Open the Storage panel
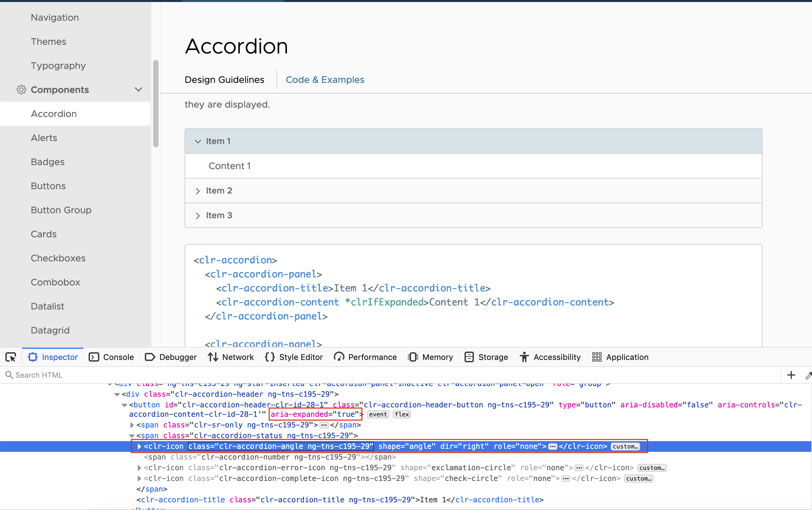812x510 pixels. (486, 357)
